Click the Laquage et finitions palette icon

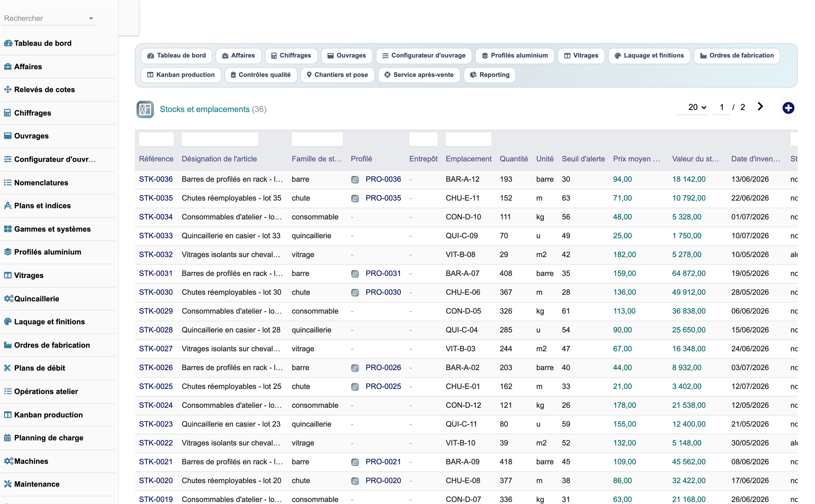[8, 321]
